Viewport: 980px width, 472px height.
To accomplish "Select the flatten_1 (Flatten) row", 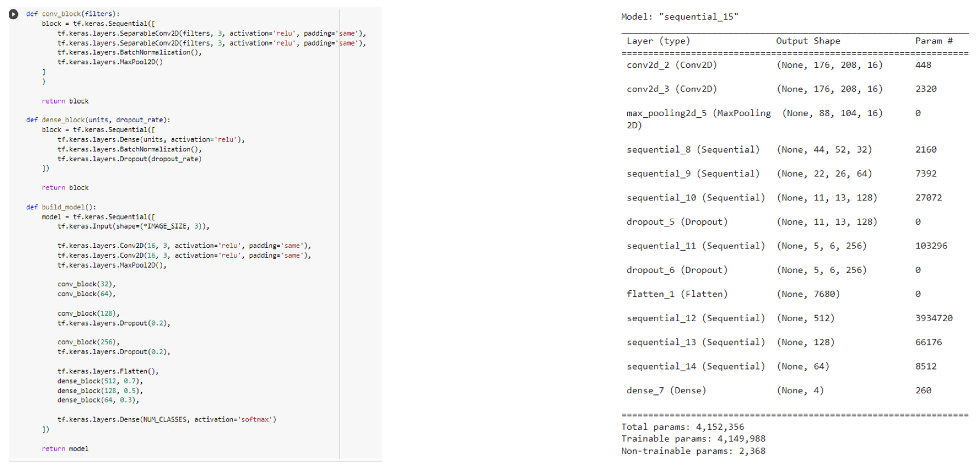I will tap(677, 294).
